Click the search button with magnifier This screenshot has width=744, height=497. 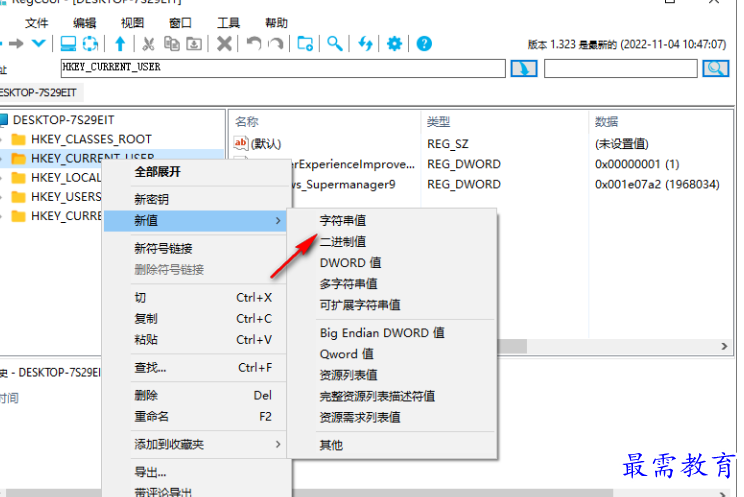716,68
